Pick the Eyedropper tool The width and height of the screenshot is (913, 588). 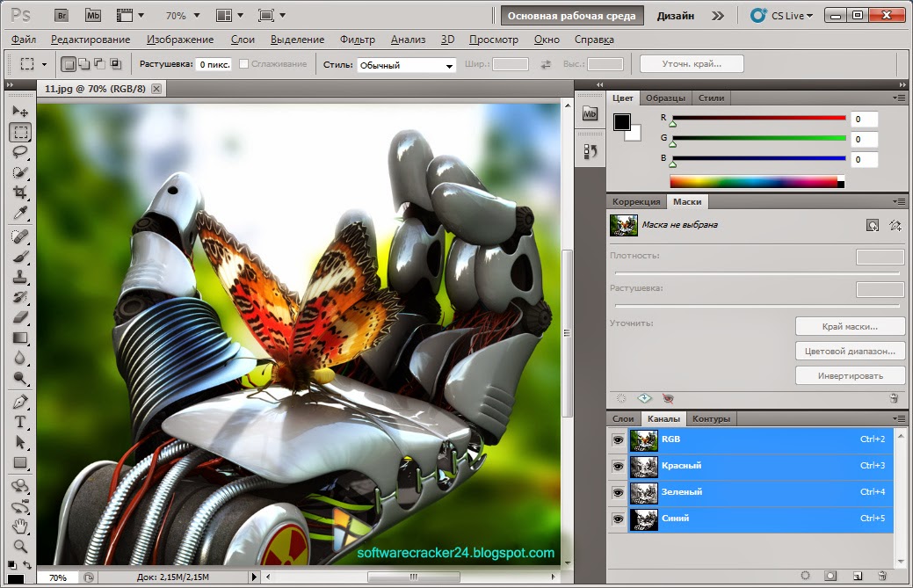(20, 214)
